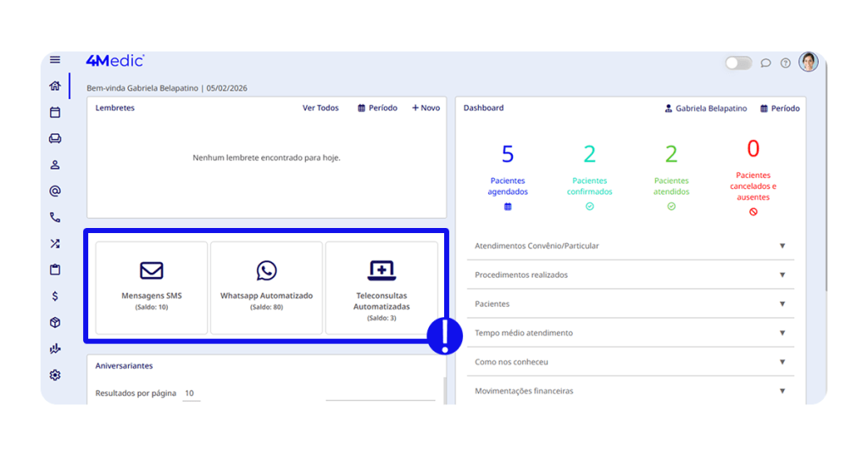
Task: Expand Atendimentos Convênio/Particular section
Action: [x=782, y=246]
